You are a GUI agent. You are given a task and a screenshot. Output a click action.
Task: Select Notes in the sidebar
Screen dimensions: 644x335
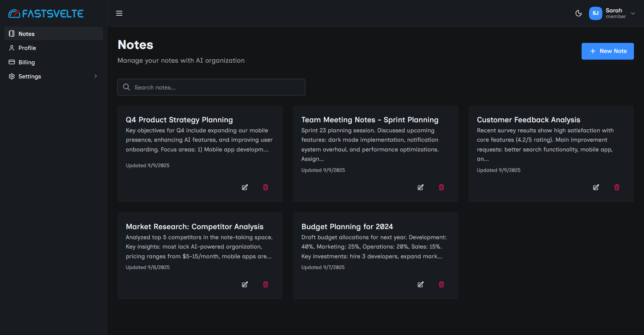26,34
